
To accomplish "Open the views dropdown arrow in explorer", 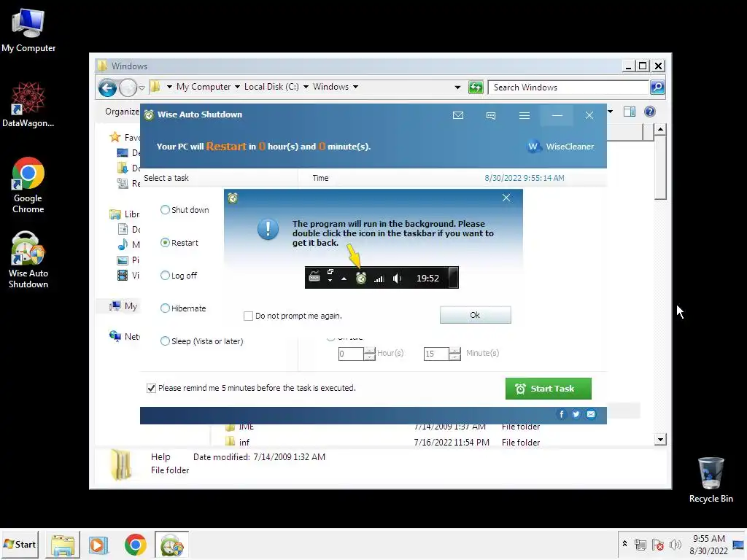I will pos(611,112).
